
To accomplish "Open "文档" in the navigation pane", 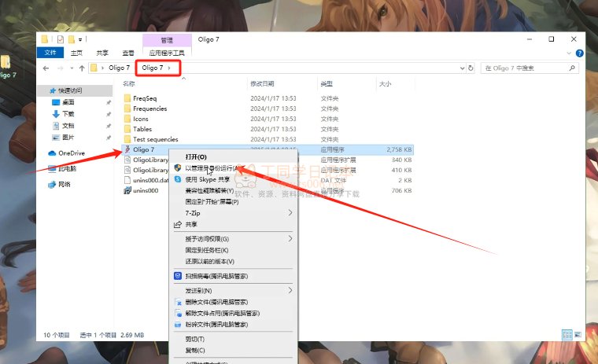I will [x=68, y=126].
